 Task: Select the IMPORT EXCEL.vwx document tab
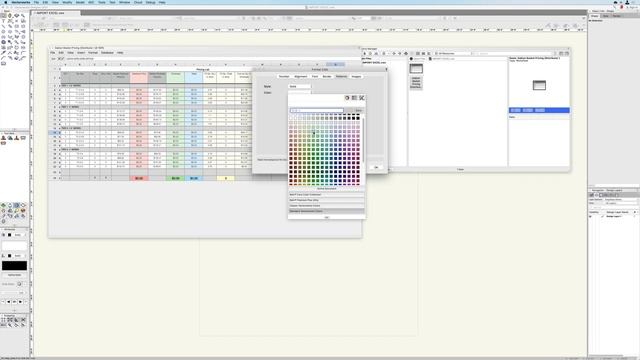(x=56, y=13)
